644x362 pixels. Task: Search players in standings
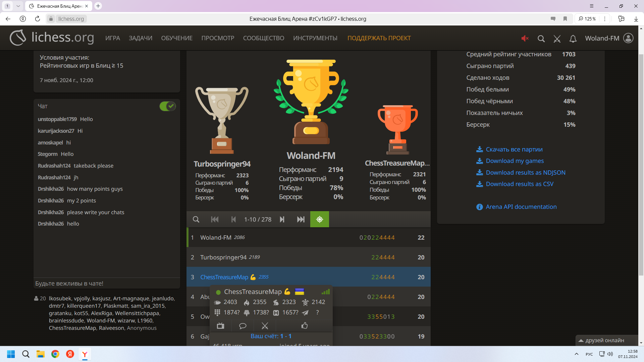tap(196, 220)
